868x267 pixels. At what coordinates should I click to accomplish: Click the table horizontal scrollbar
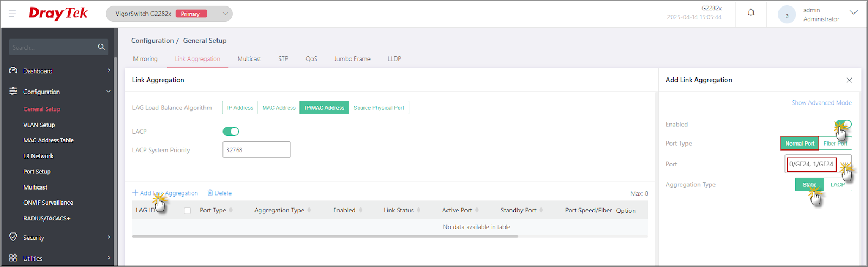click(325, 236)
